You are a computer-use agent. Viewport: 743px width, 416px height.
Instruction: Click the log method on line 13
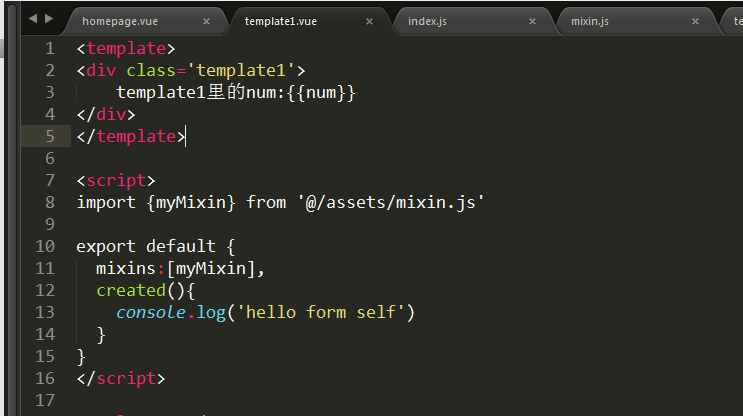(211, 313)
